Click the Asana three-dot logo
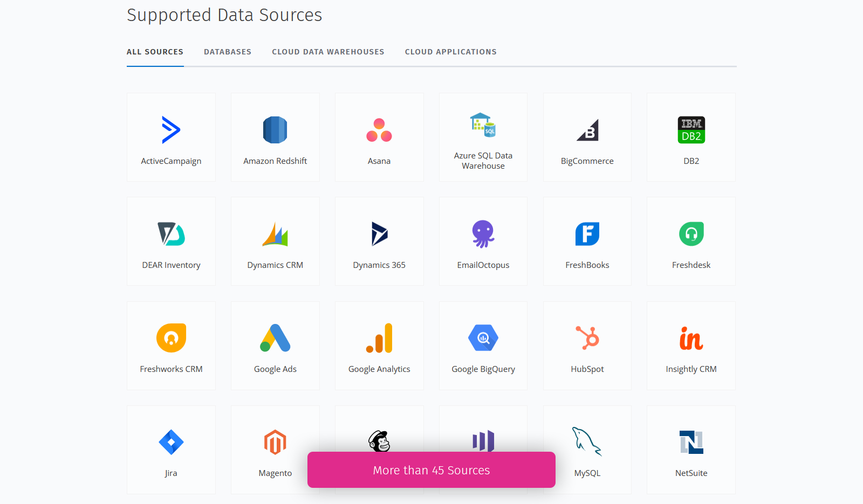 pos(379,130)
